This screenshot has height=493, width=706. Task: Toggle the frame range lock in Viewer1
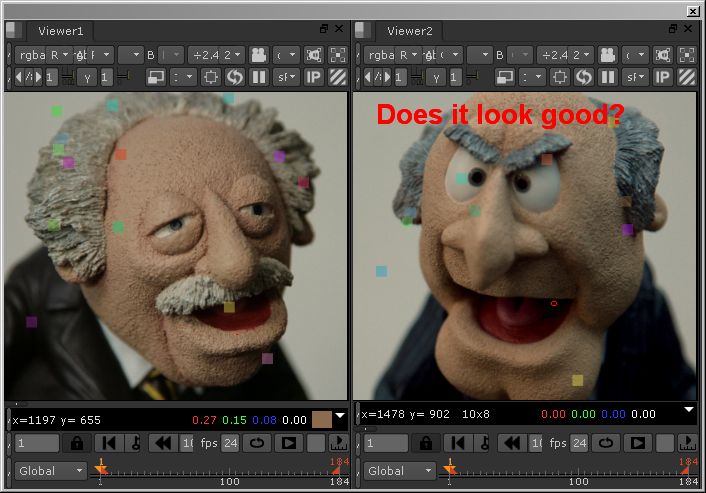coord(77,443)
